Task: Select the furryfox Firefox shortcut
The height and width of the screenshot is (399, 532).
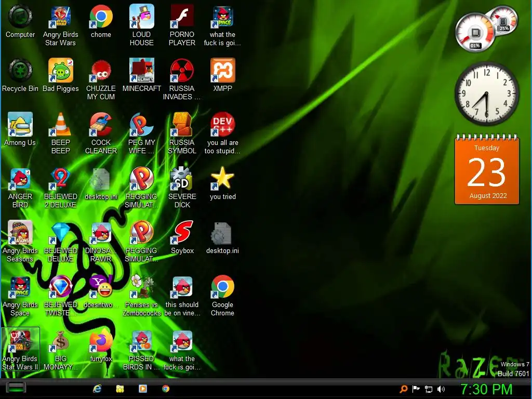Action: tap(101, 345)
